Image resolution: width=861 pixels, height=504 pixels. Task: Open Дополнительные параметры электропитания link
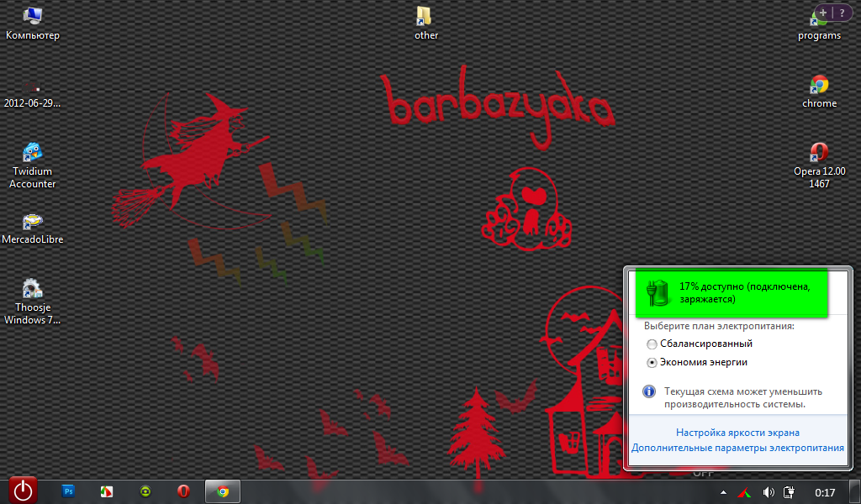pyautogui.click(x=737, y=448)
